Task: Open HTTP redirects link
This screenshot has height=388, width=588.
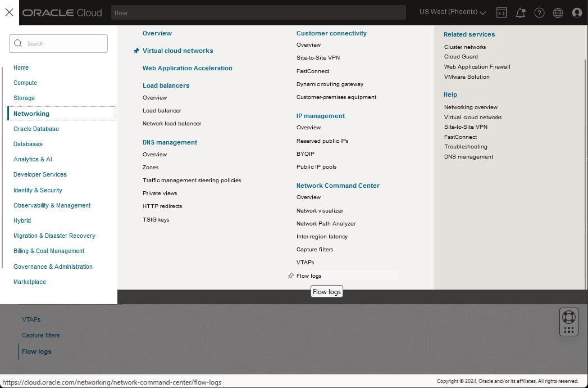Action: pyautogui.click(x=162, y=206)
